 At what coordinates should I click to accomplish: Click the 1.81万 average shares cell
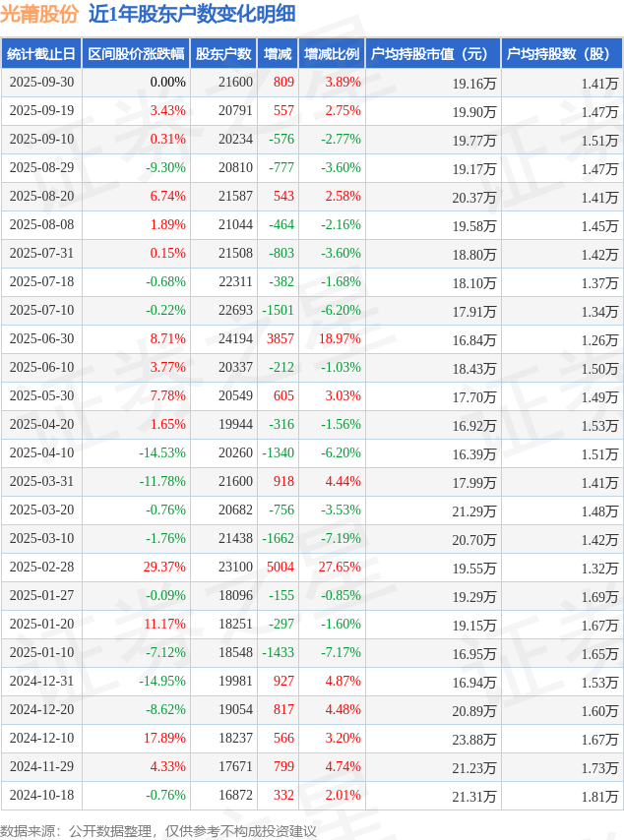598,797
